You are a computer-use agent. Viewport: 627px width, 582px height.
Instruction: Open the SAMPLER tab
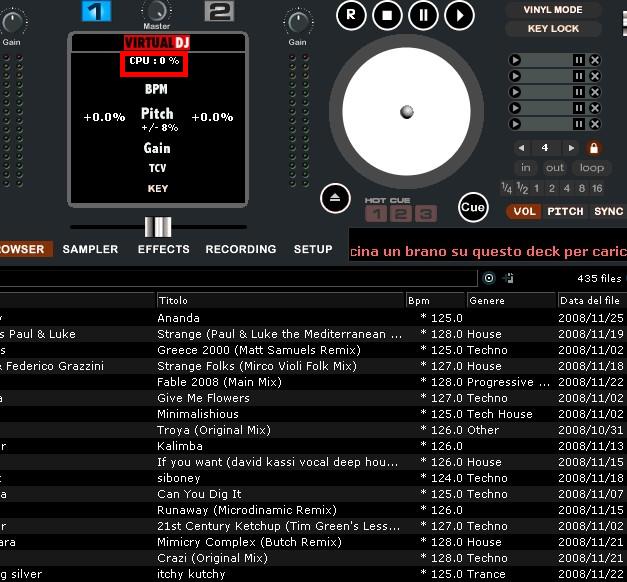(x=90, y=249)
